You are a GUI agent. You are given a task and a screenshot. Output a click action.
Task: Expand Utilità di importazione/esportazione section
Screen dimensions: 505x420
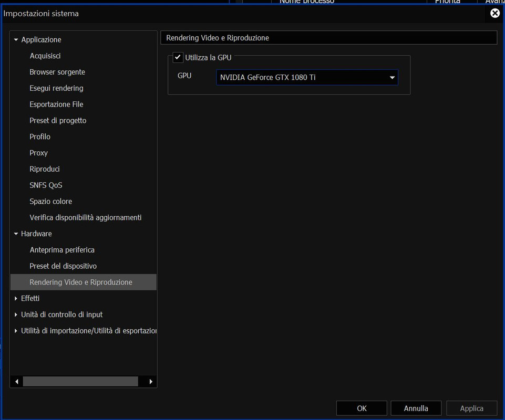[16, 331]
